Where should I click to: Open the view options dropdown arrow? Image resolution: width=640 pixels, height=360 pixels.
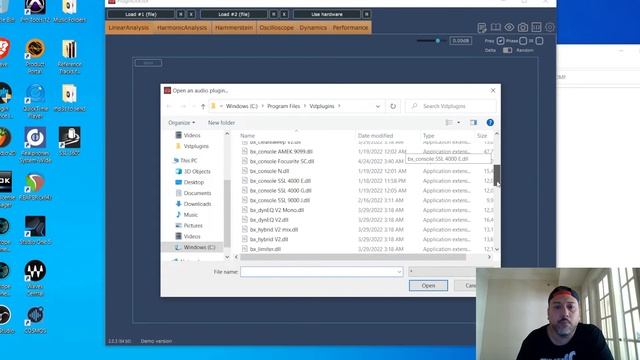[458, 122]
